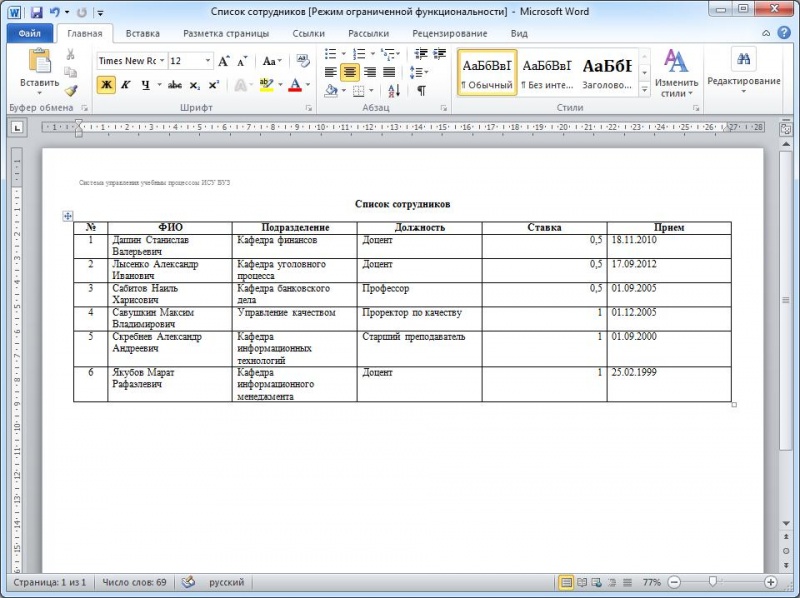Open Изменить стили dropdown
Viewport: 800px width, 598px height.
tap(676, 73)
